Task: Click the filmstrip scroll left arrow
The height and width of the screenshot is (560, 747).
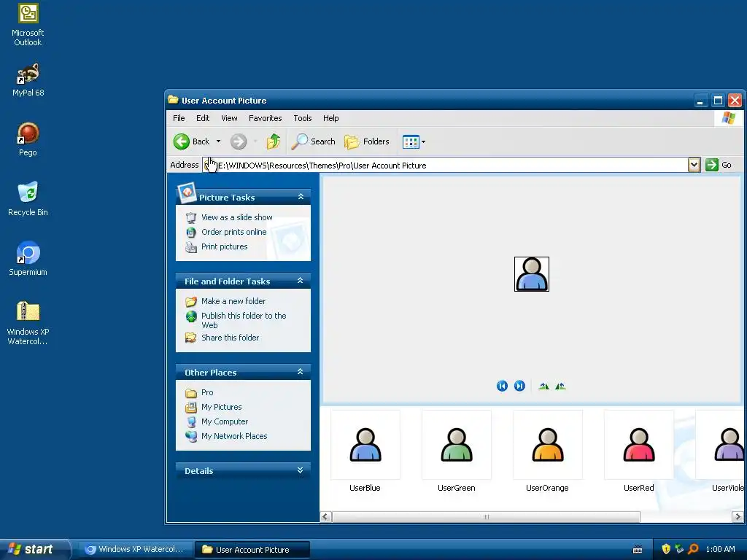Action: (x=326, y=517)
